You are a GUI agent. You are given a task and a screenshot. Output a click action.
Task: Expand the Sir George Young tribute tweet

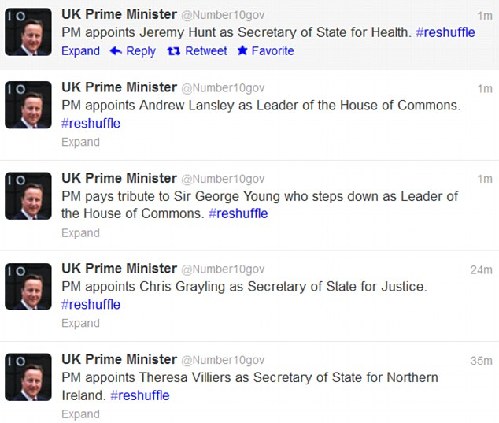tap(80, 233)
